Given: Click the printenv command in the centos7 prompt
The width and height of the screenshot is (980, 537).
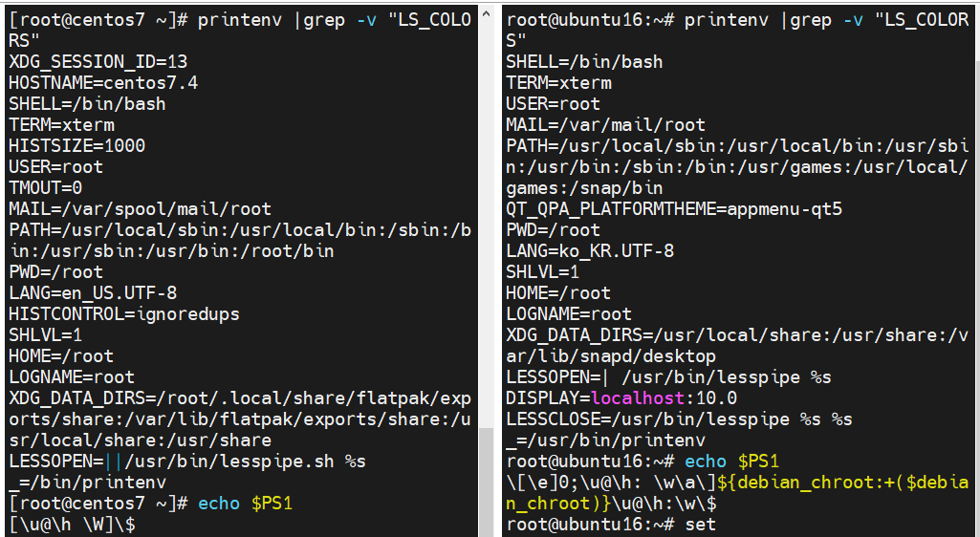Looking at the screenshot, I should 240,20.
